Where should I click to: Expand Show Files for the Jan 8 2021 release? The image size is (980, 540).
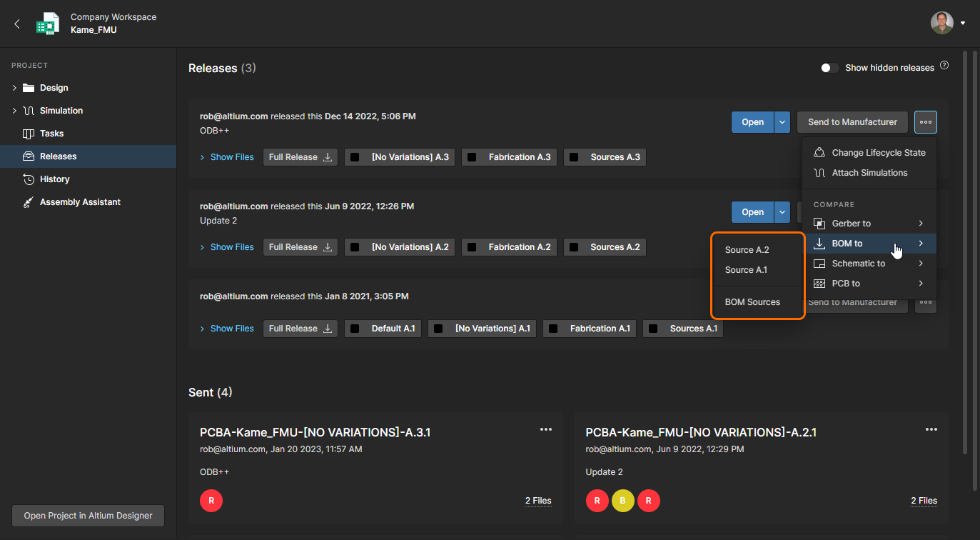(227, 329)
